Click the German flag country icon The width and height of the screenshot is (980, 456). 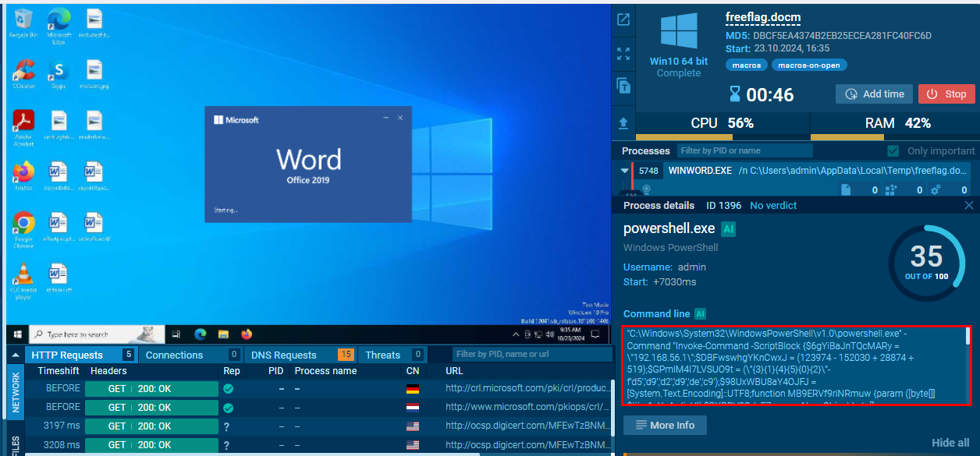[413, 388]
